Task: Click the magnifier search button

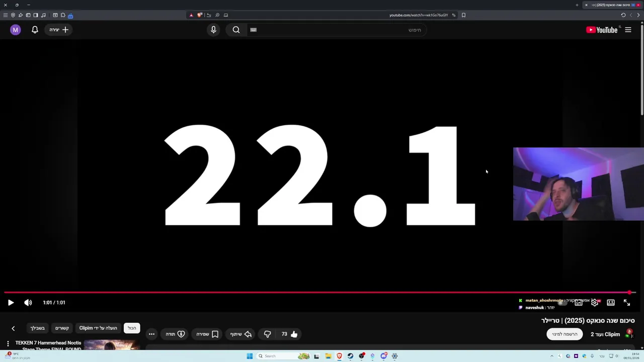Action: pos(236,30)
